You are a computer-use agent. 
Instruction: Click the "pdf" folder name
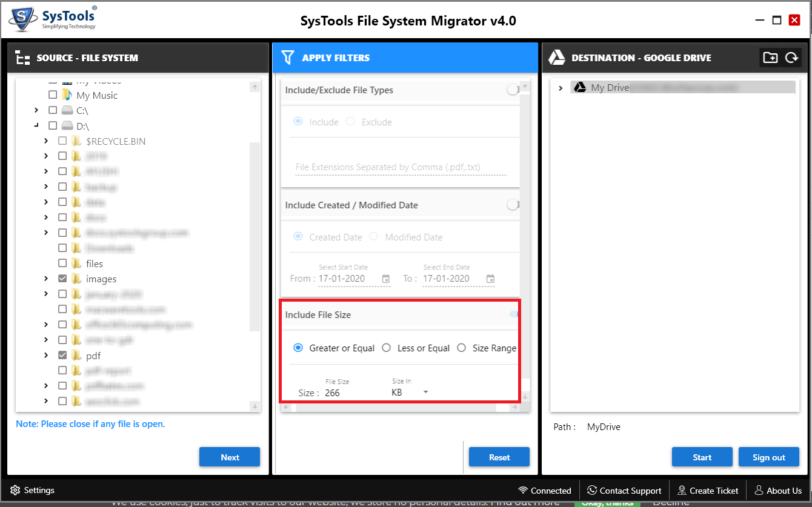[x=93, y=356]
